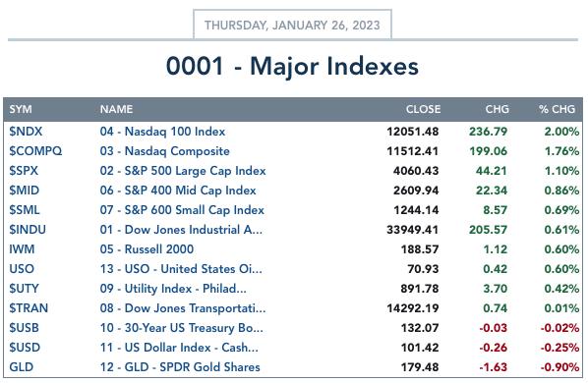Open the USO symbol link
Screen dimensions: 588x383
point(22,269)
